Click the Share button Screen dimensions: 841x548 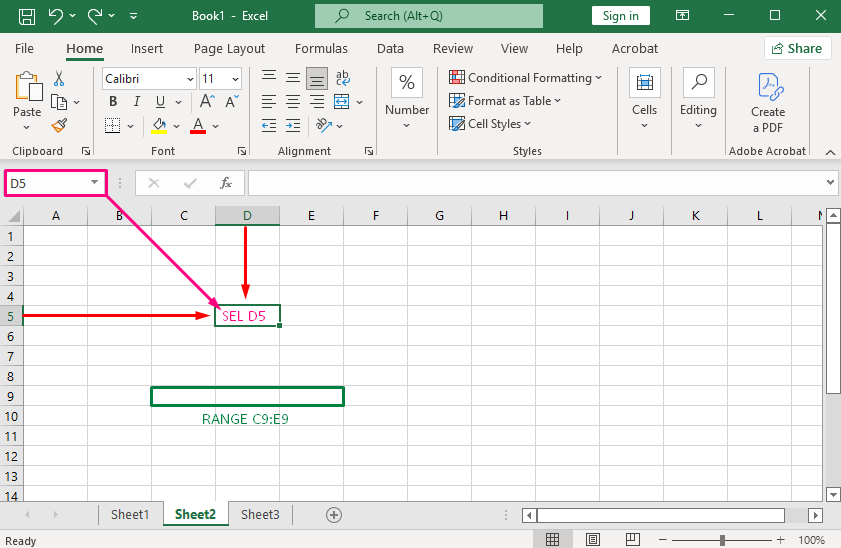pyautogui.click(x=797, y=48)
